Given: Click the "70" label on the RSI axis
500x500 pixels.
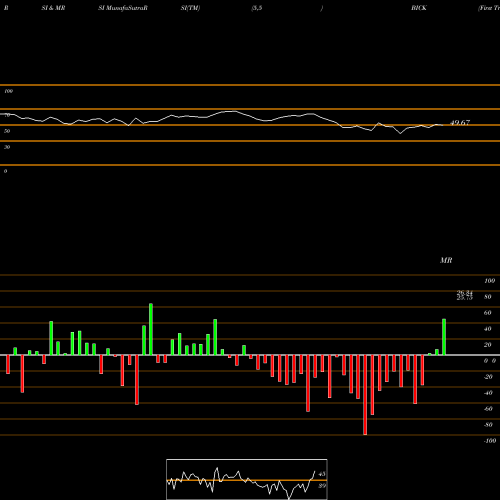Looking at the screenshot, I should tap(7, 115).
